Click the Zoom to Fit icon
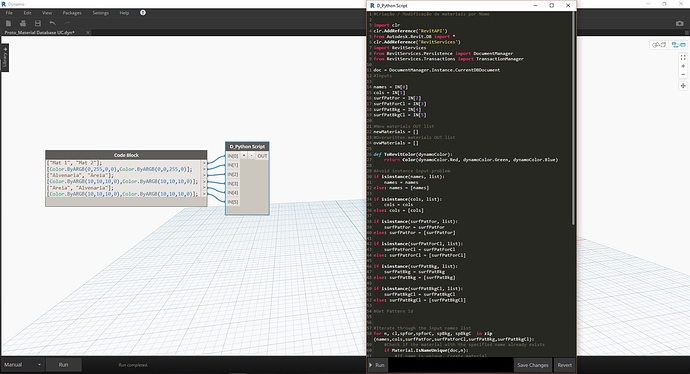 (x=683, y=58)
